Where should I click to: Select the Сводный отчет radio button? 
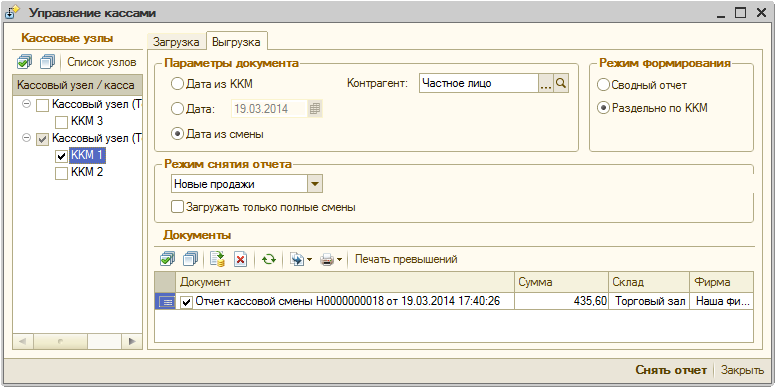click(x=603, y=85)
